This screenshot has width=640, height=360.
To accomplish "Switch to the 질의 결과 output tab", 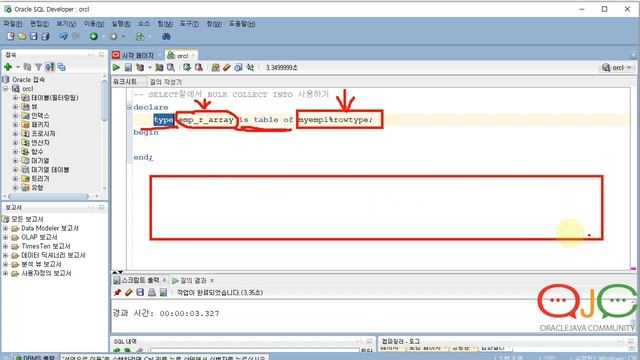I will pyautogui.click(x=193, y=280).
